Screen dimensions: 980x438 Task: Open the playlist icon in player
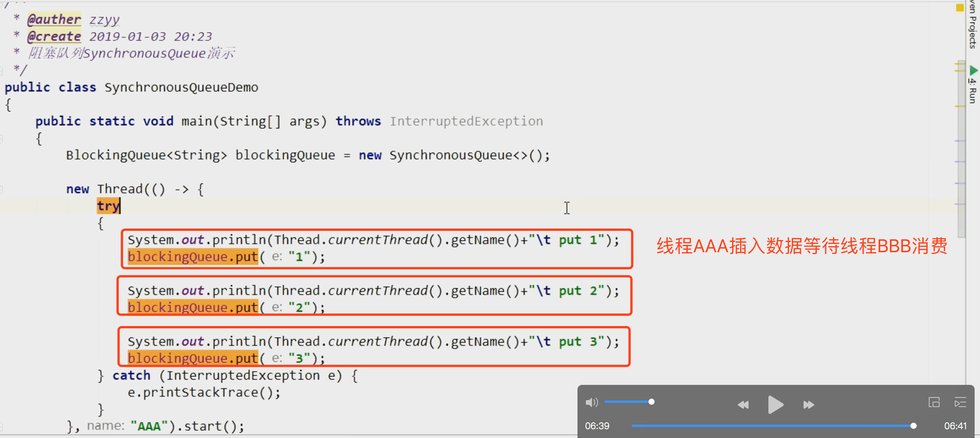click(960, 402)
